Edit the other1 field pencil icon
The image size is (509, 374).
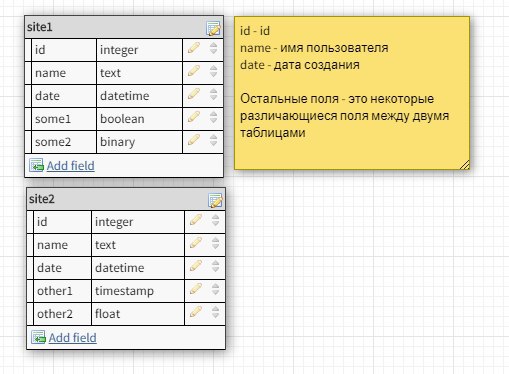coord(196,289)
